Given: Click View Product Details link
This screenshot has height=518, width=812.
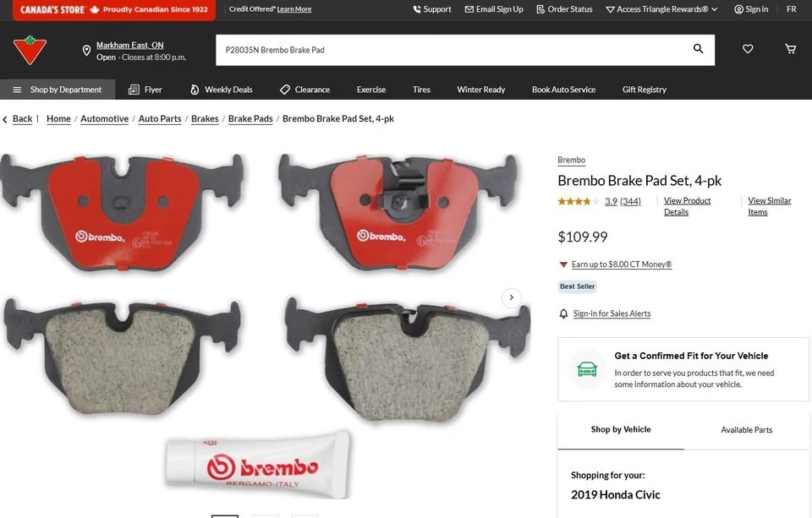Looking at the screenshot, I should 687,206.
